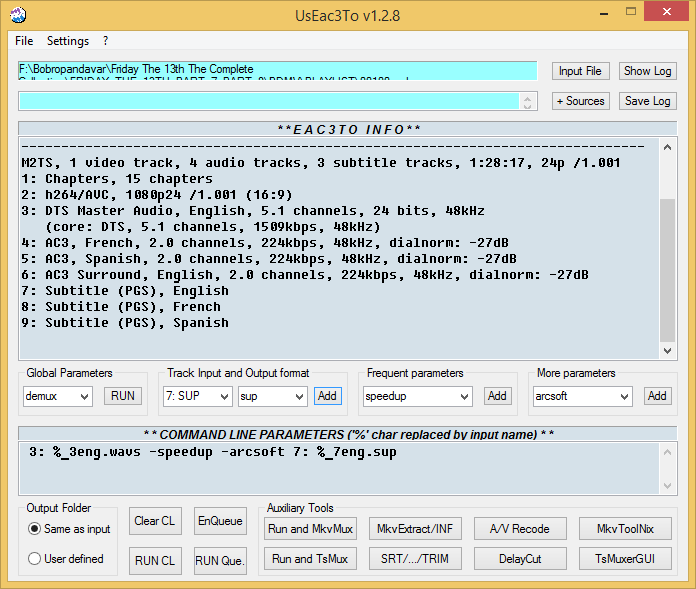Click the Clear CL button
This screenshot has width=696, height=589.
155,521
